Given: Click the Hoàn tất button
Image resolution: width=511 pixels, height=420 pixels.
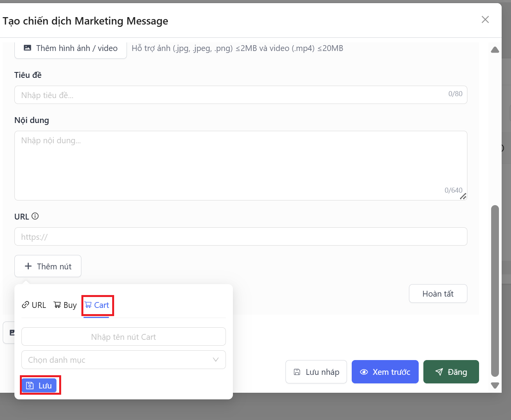Looking at the screenshot, I should coord(438,294).
